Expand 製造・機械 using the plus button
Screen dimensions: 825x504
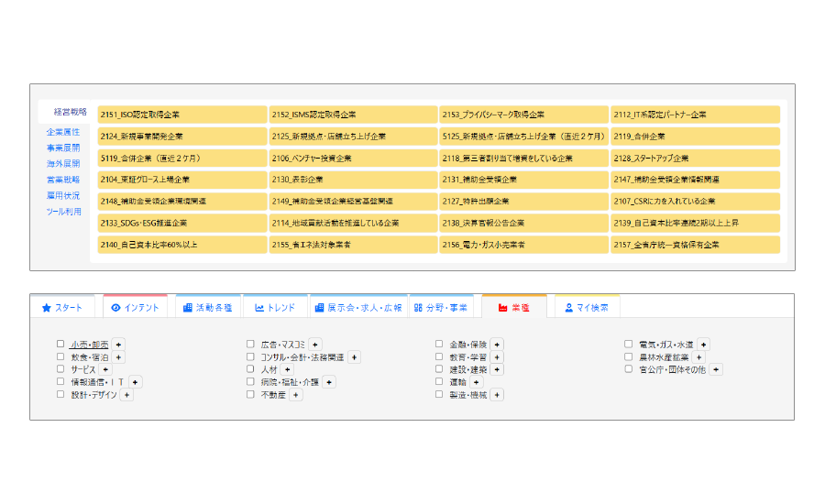[497, 395]
